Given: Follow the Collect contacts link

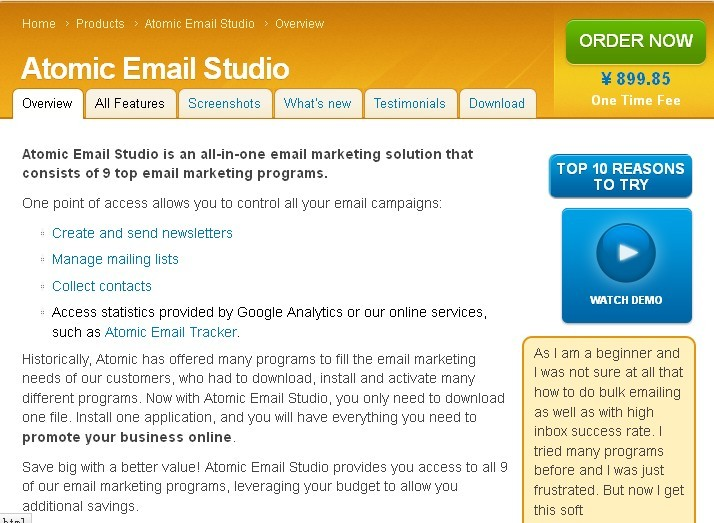Looking at the screenshot, I should tap(102, 286).
